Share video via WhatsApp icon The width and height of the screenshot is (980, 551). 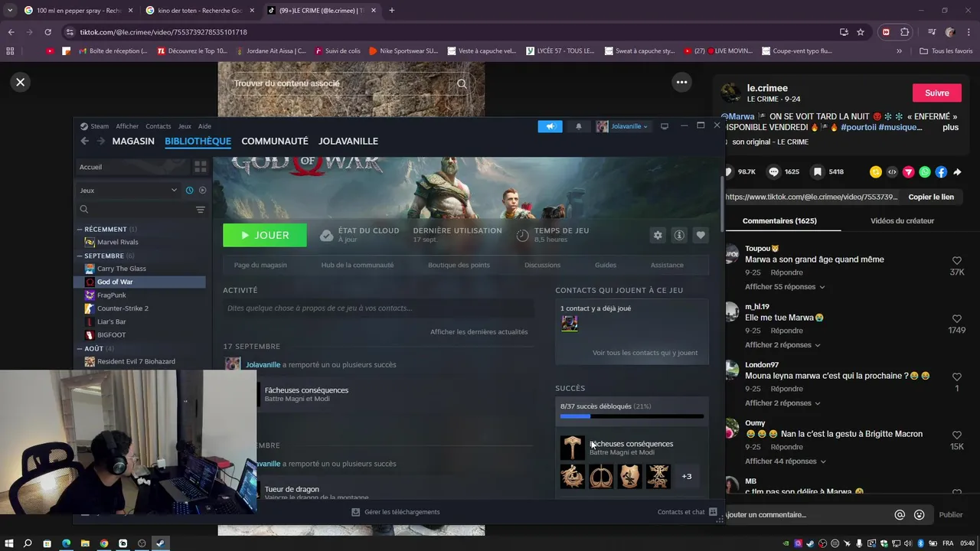pyautogui.click(x=925, y=172)
